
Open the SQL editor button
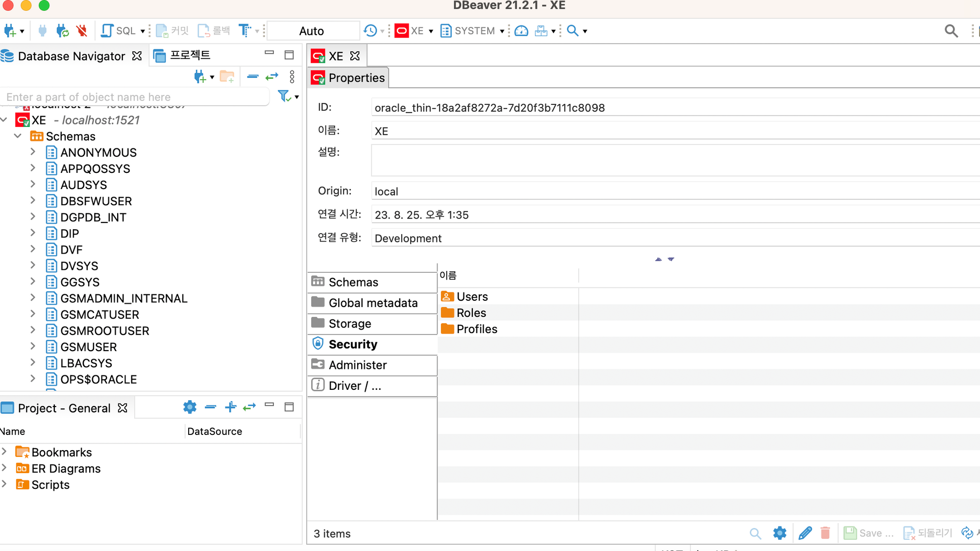pos(118,31)
